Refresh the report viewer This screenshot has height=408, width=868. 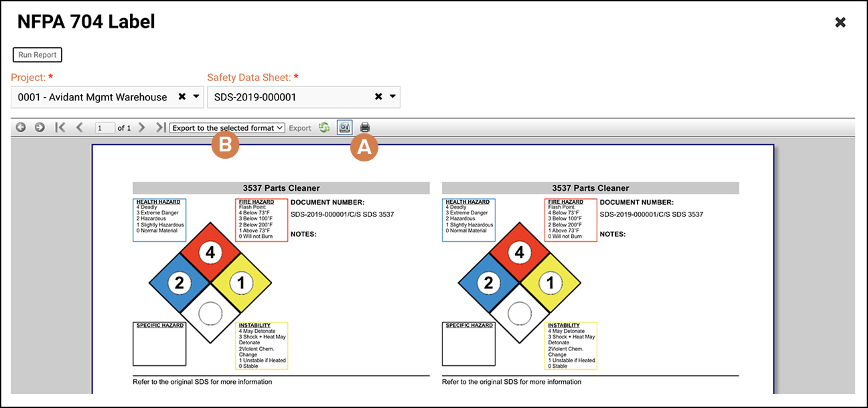[324, 127]
